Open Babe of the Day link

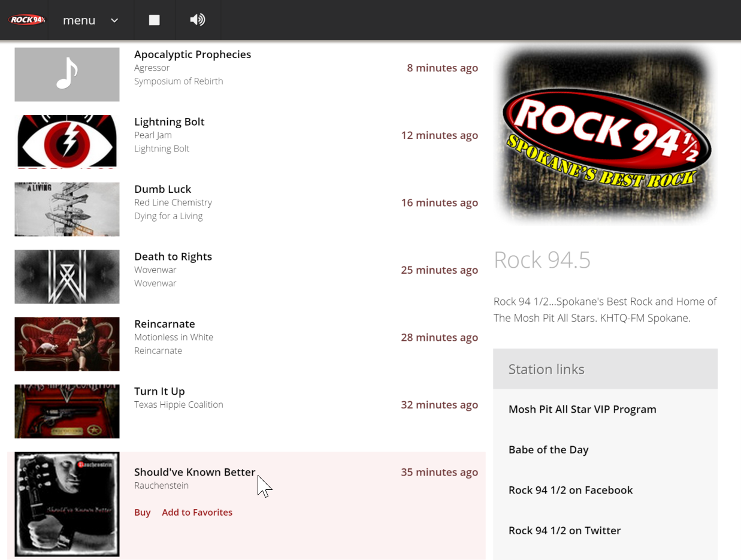pyautogui.click(x=548, y=450)
